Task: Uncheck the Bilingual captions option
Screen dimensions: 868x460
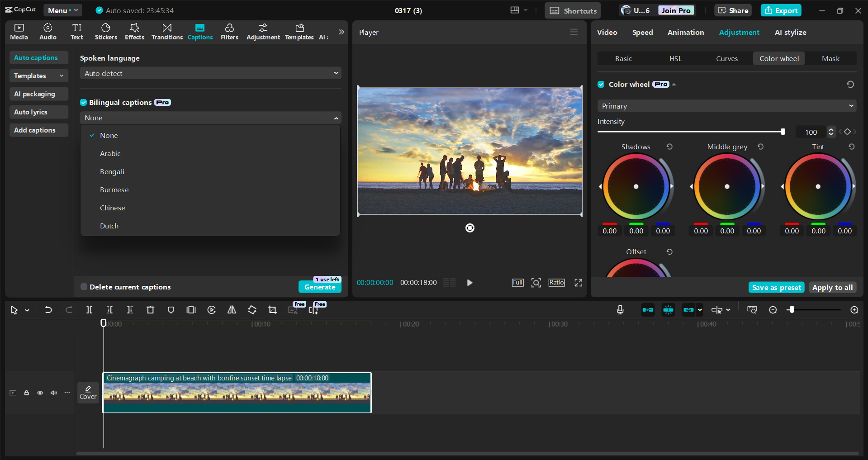Action: [84, 102]
